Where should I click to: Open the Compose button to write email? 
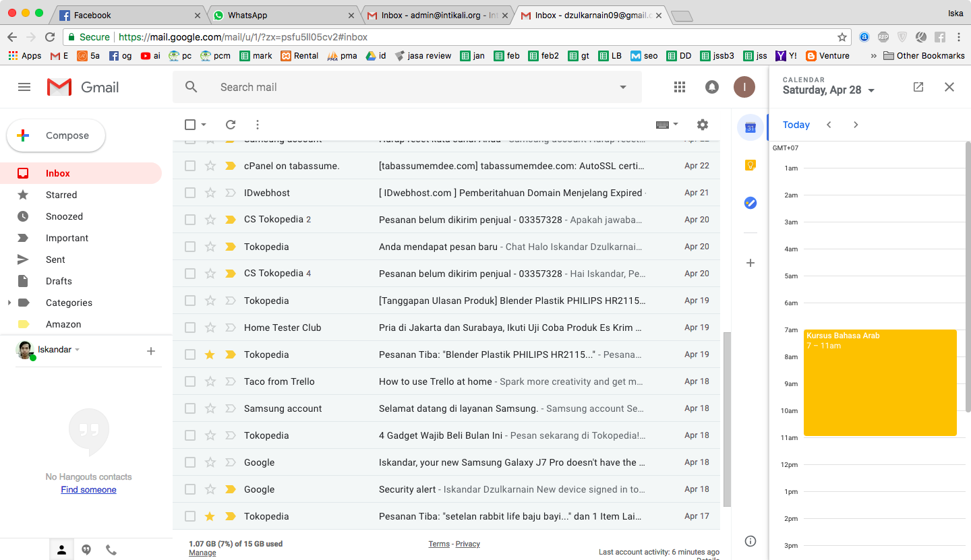[x=56, y=135]
